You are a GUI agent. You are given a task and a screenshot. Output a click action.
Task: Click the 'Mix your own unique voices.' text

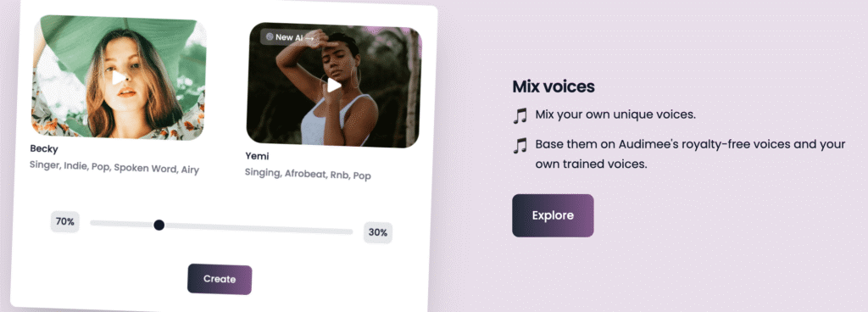pos(615,115)
